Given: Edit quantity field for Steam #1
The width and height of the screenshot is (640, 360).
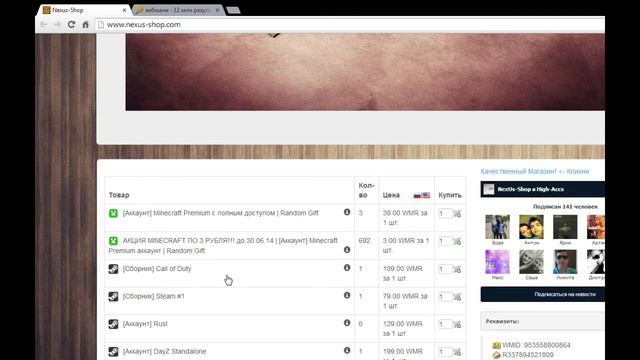Looking at the screenshot, I should 445,297.
